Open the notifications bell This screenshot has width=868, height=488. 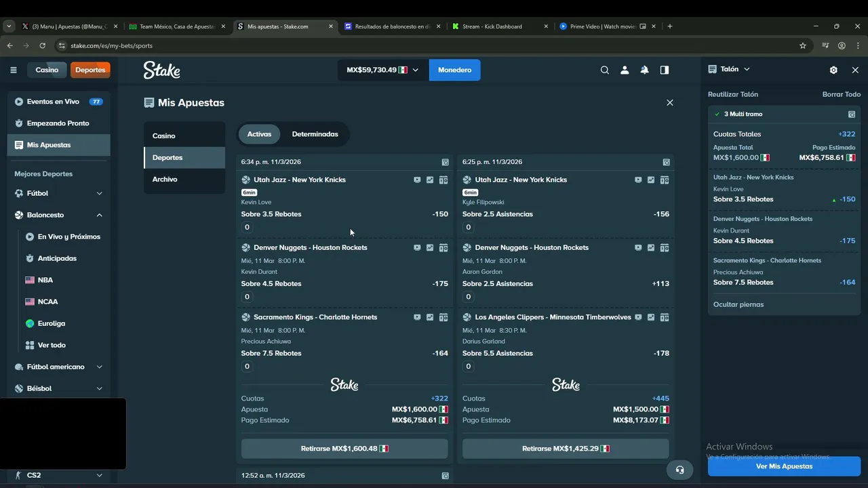[644, 70]
